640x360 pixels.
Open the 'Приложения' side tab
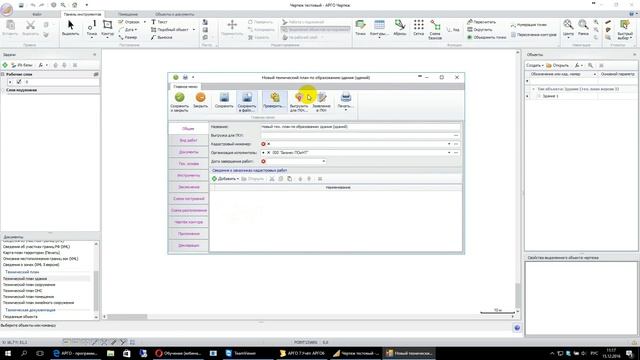[x=188, y=234]
